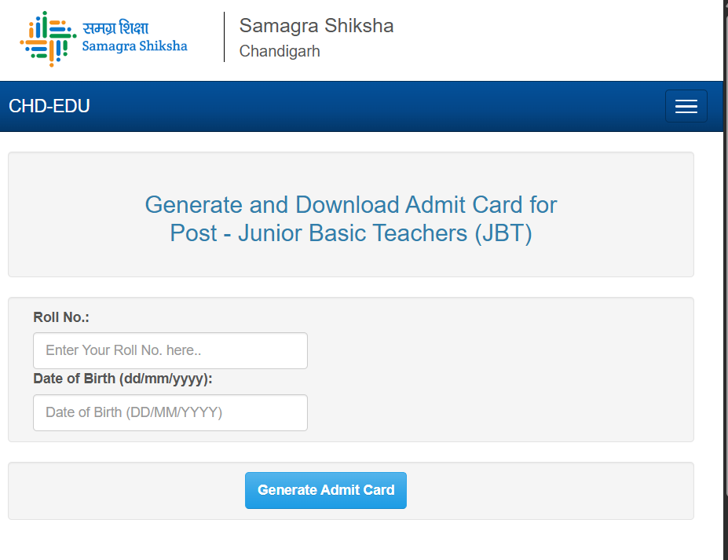The width and height of the screenshot is (728, 560).
Task: Click the "Roll No.:" field label
Action: pos(61,317)
